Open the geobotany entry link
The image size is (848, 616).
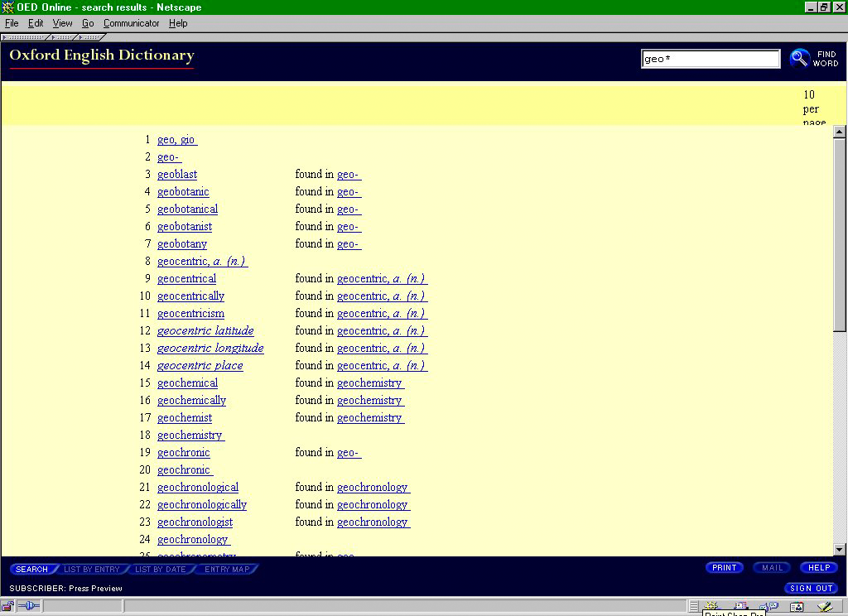[182, 243]
